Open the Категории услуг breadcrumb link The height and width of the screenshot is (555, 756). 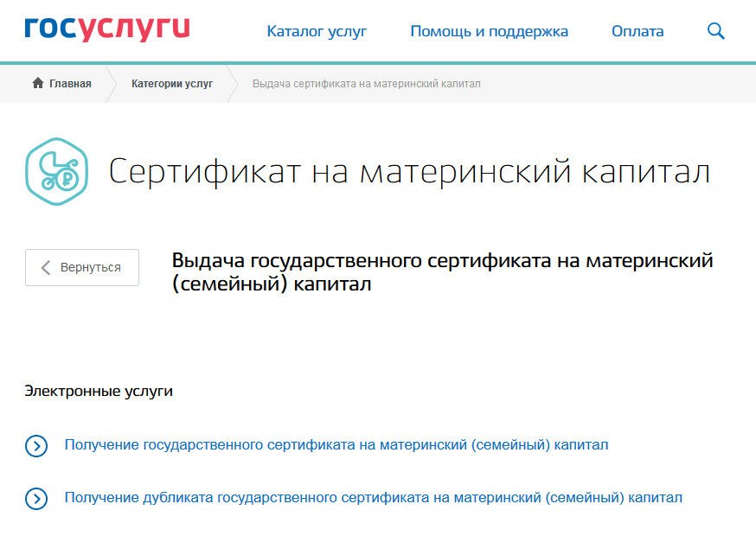(x=172, y=83)
